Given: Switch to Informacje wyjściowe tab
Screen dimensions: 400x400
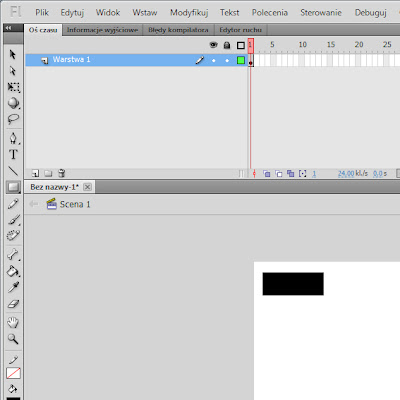Looking at the screenshot, I should [x=102, y=30].
